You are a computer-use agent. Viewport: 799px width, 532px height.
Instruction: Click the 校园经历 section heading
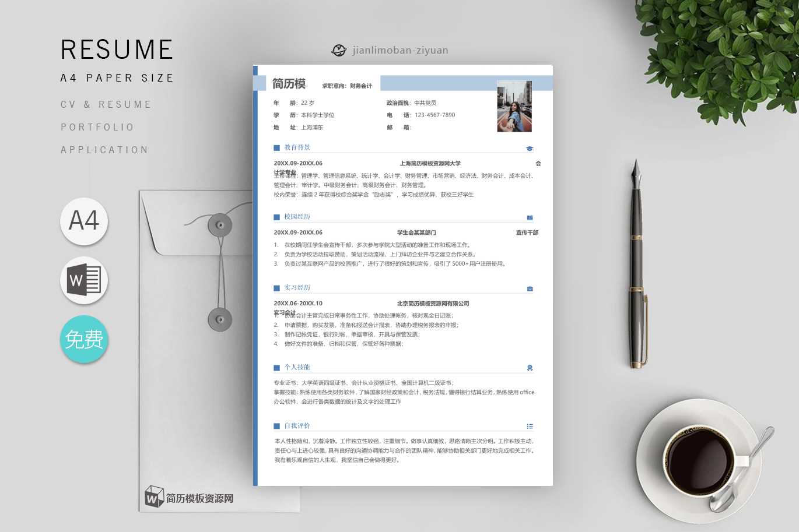297,217
